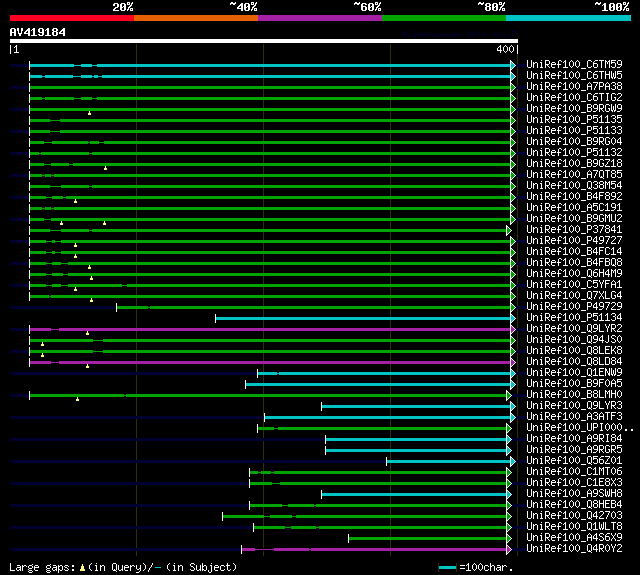Click UniRef100_A4S6X9 text

[x=574, y=538]
